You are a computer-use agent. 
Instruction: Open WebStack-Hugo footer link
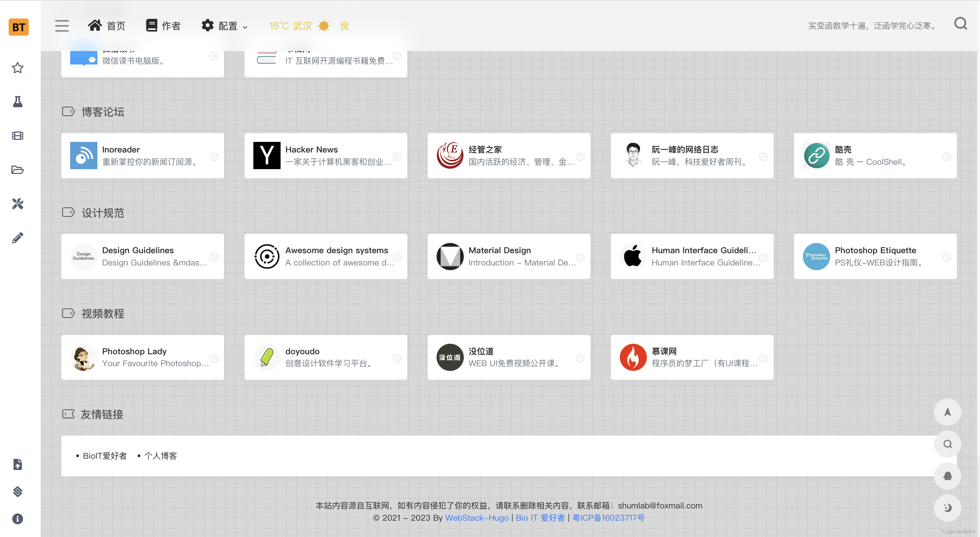click(477, 518)
